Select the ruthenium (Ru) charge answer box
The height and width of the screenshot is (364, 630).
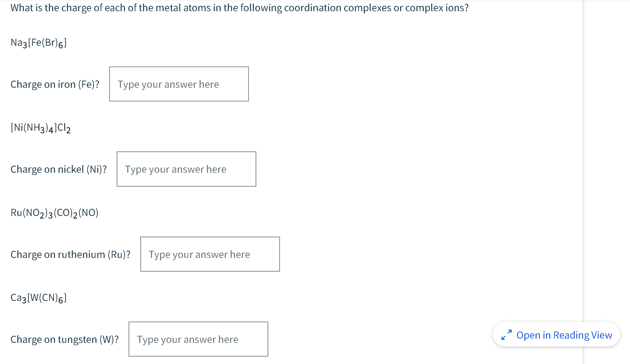point(210,254)
